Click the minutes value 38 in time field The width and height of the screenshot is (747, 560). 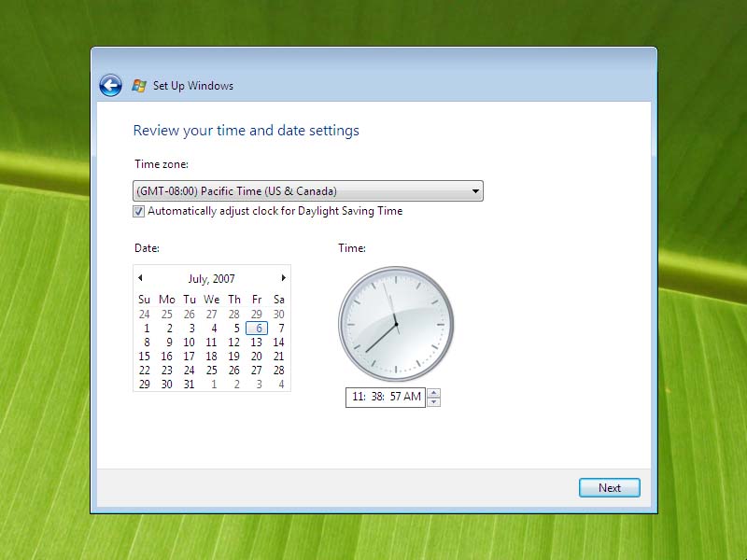(377, 397)
